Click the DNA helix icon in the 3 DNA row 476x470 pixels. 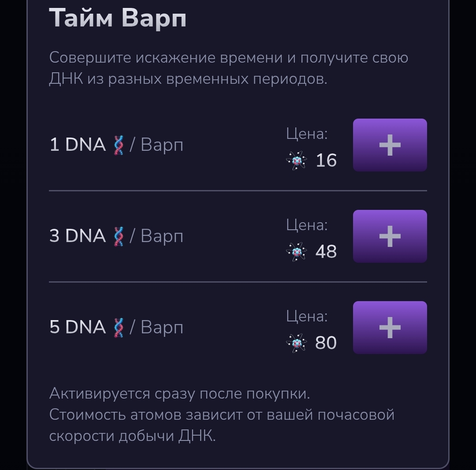tap(118, 236)
